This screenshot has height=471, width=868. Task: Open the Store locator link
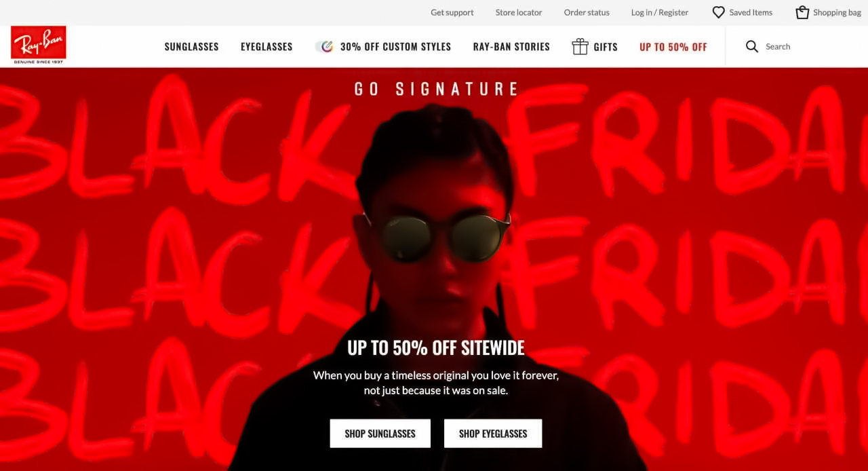519,12
